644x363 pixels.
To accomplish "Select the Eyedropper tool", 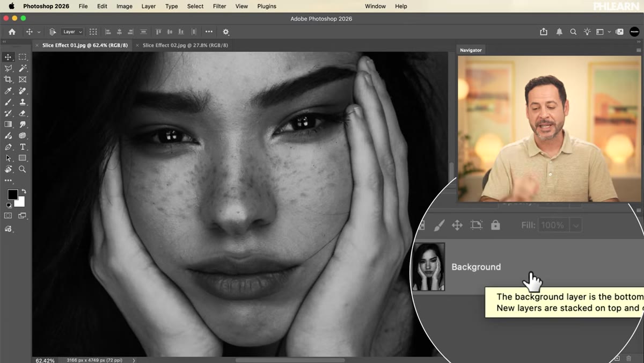I will [8, 91].
